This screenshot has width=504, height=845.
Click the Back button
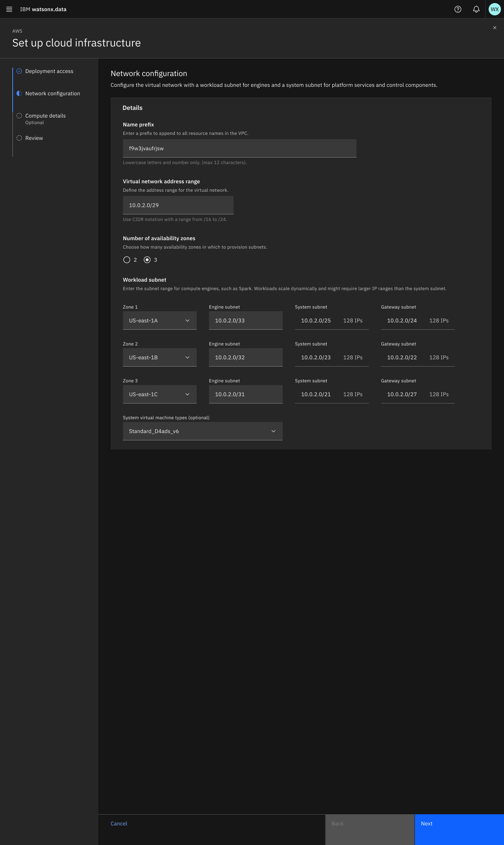370,830
